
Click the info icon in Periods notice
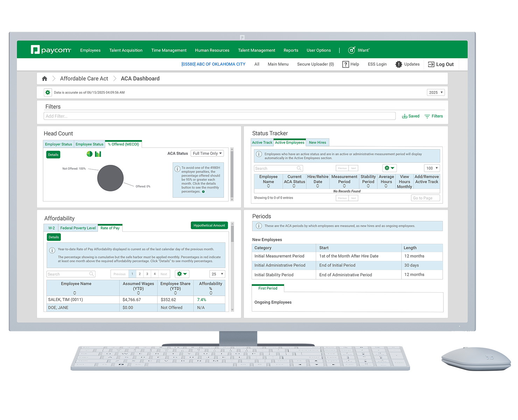pyautogui.click(x=259, y=226)
